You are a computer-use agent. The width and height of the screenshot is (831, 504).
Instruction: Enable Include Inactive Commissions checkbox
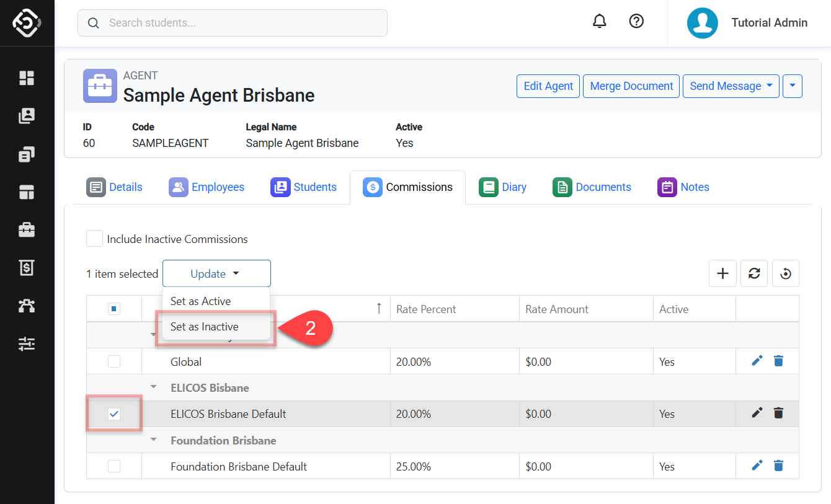(94, 239)
